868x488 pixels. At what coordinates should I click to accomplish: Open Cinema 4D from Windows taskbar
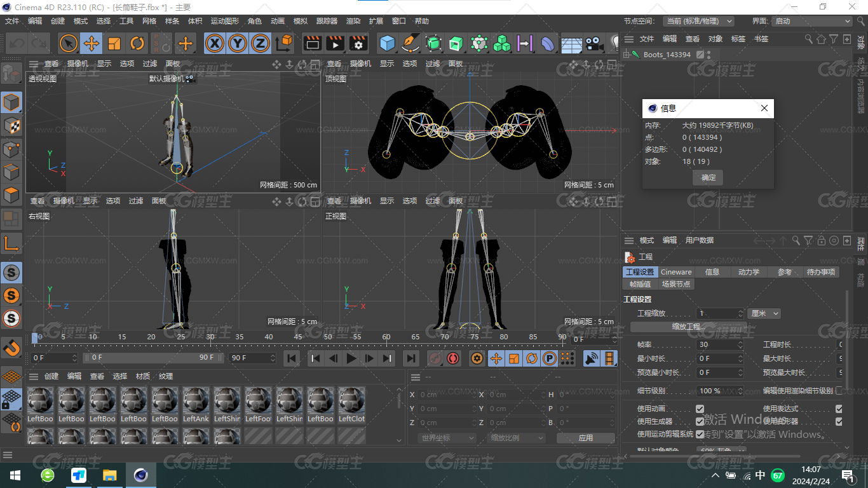[x=140, y=475]
